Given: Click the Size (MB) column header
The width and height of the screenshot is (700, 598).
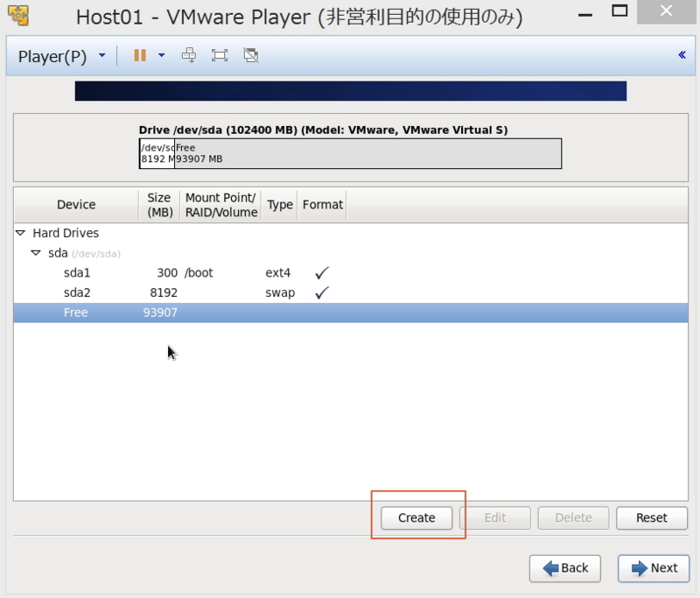Looking at the screenshot, I should 159,205.
